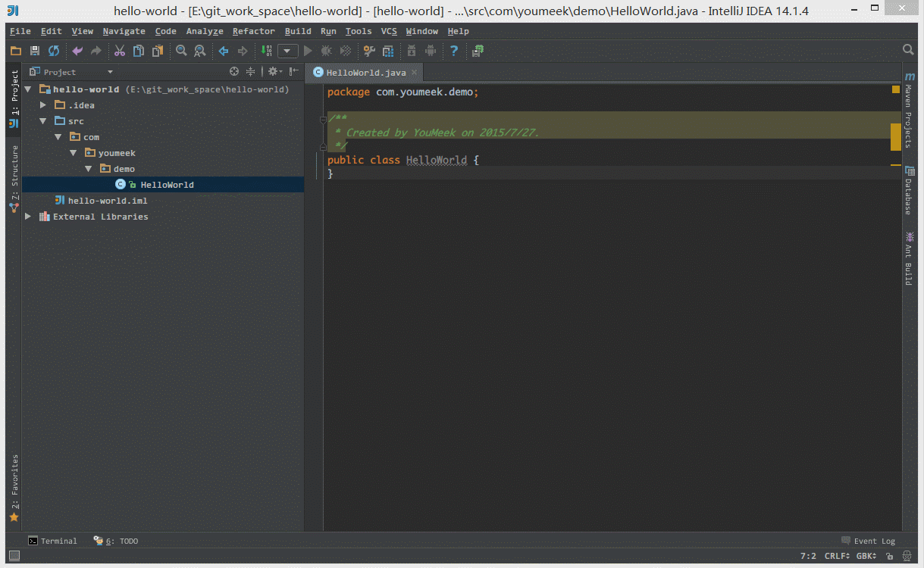This screenshot has width=924, height=568.
Task: Open the run configurations dropdown
Action: pyautogui.click(x=288, y=51)
